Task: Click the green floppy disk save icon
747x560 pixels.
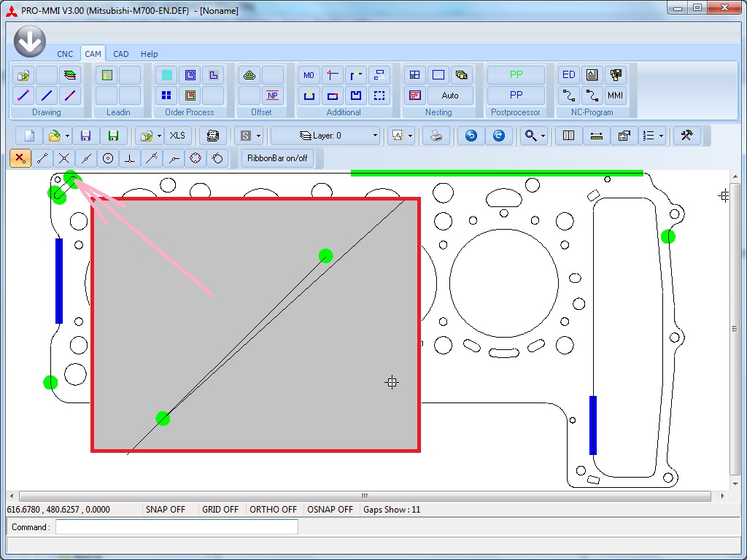Action: pos(113,136)
